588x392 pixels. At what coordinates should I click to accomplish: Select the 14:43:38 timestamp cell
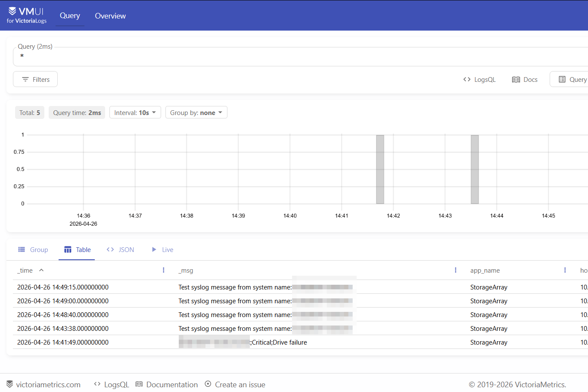tap(63, 329)
